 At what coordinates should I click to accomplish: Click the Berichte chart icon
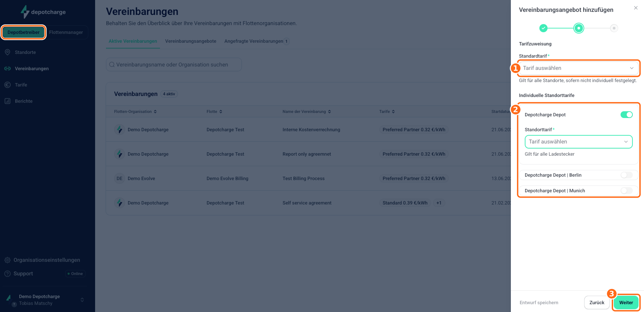coord(7,101)
